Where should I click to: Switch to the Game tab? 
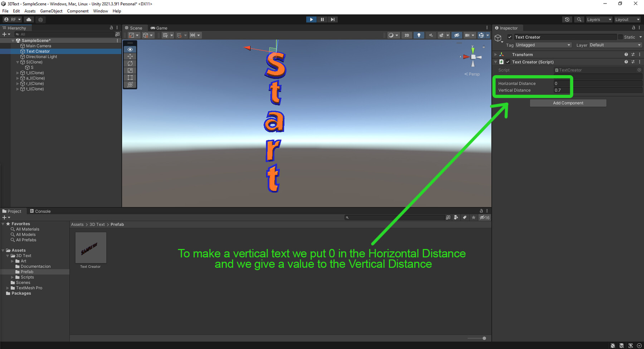[159, 28]
